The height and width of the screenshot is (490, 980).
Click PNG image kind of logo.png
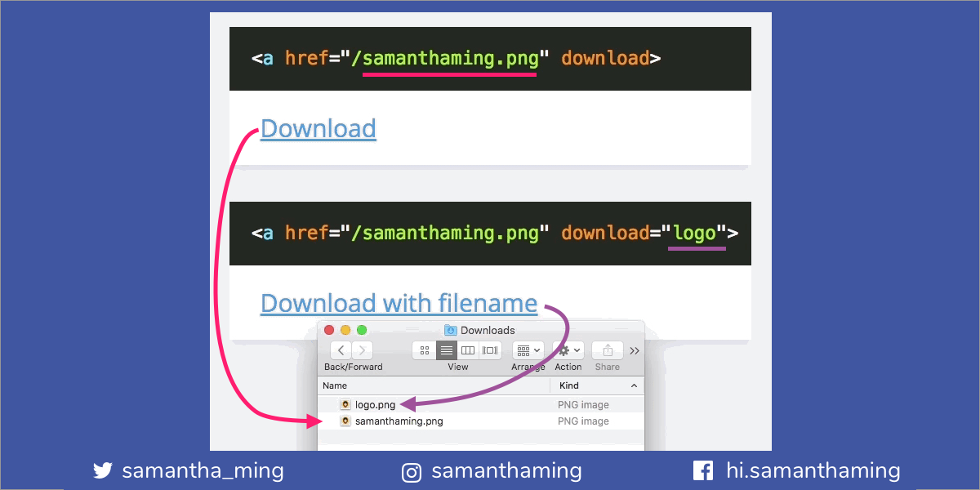click(x=583, y=404)
